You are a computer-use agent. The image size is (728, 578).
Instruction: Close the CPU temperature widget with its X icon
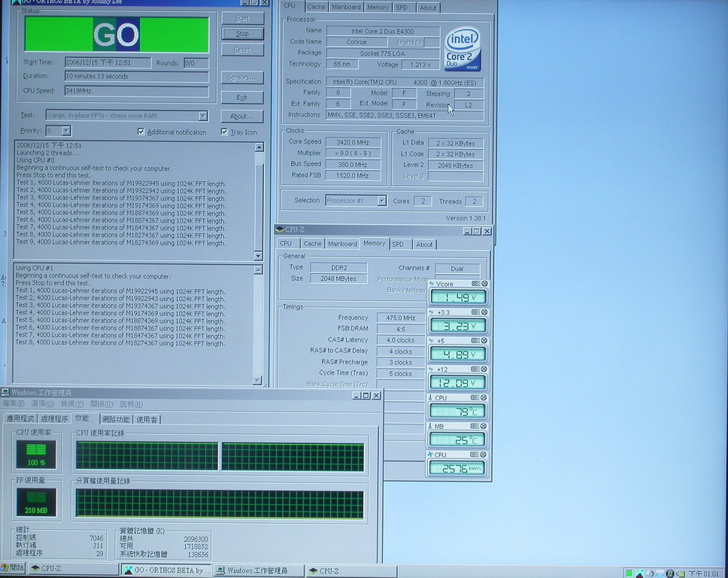pos(484,397)
